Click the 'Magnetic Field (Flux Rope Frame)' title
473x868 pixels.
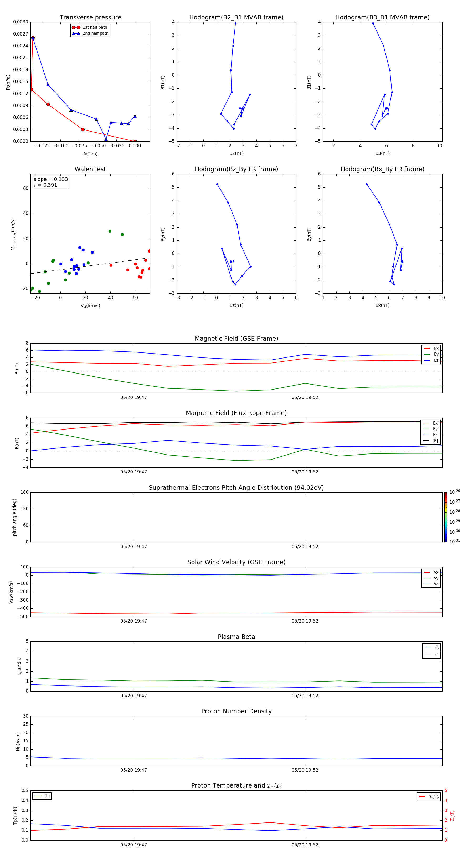(236, 413)
